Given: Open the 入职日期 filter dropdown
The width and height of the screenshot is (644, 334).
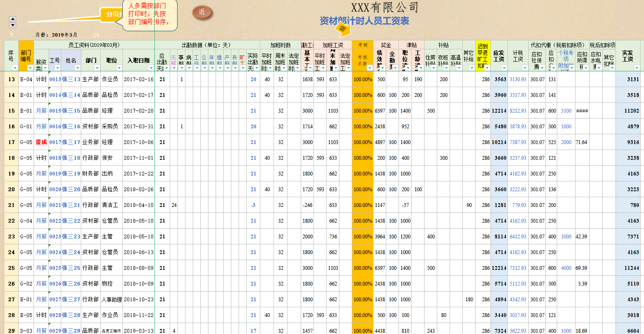Looking at the screenshot, I should click(x=151, y=68).
